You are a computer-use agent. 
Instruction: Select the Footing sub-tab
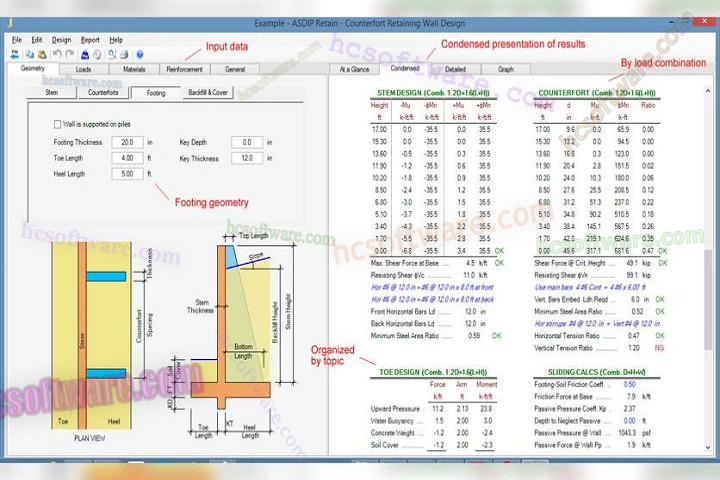(x=156, y=93)
